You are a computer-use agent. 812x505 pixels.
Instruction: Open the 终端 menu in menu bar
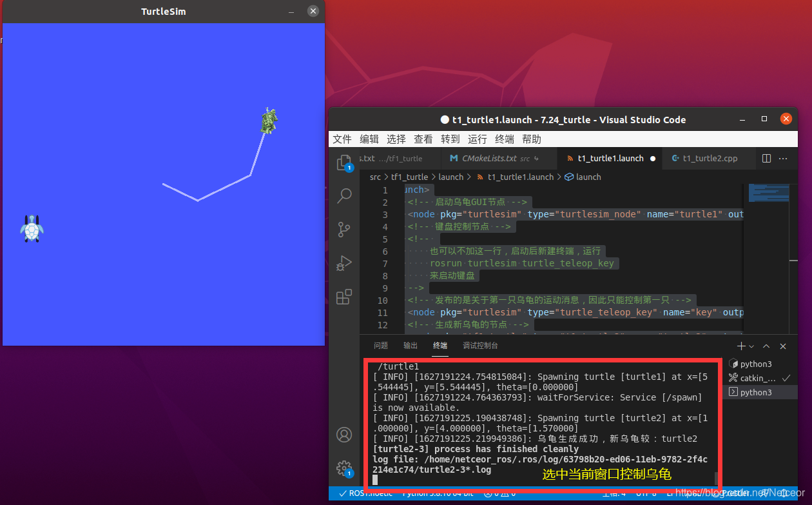tap(505, 139)
